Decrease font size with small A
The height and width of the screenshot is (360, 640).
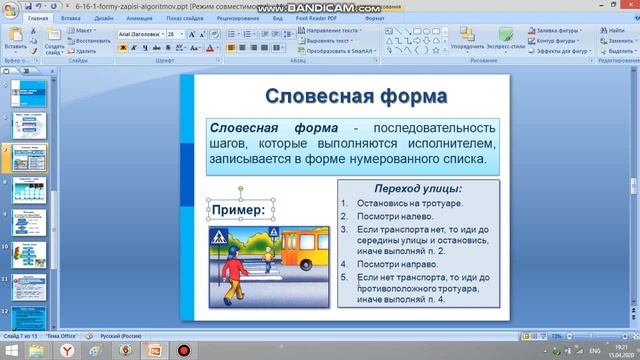(x=202, y=35)
